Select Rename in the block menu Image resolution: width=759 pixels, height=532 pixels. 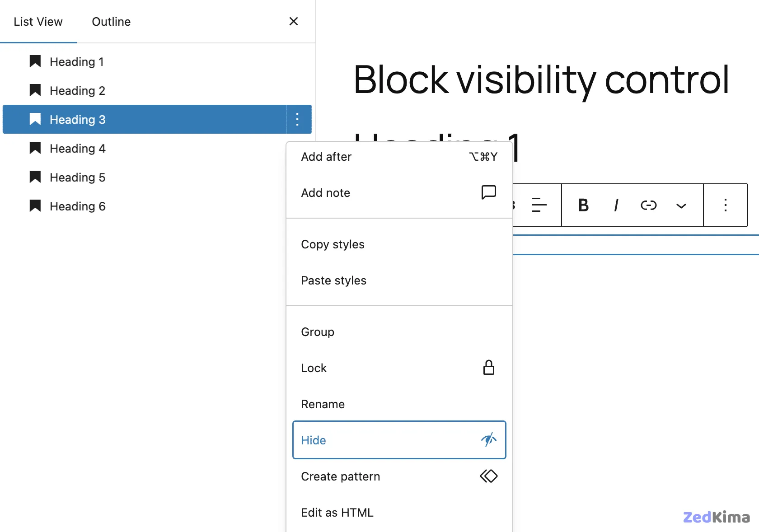[x=323, y=404]
